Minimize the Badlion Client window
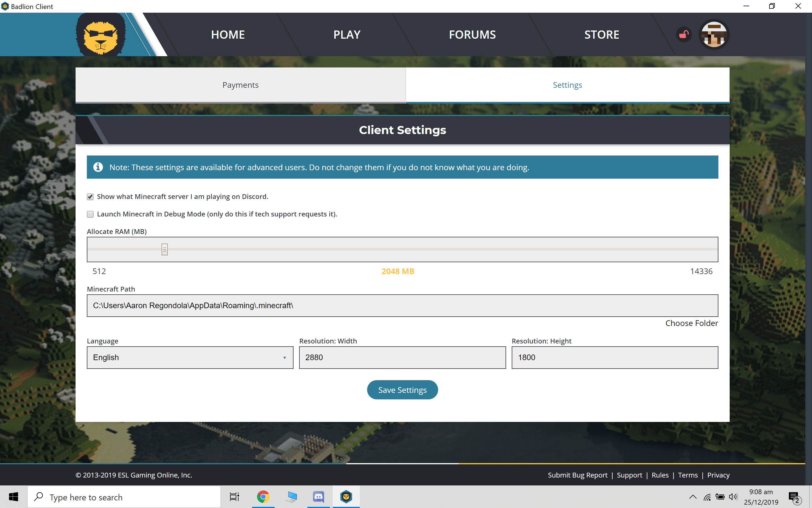This screenshot has width=812, height=508. tap(746, 6)
